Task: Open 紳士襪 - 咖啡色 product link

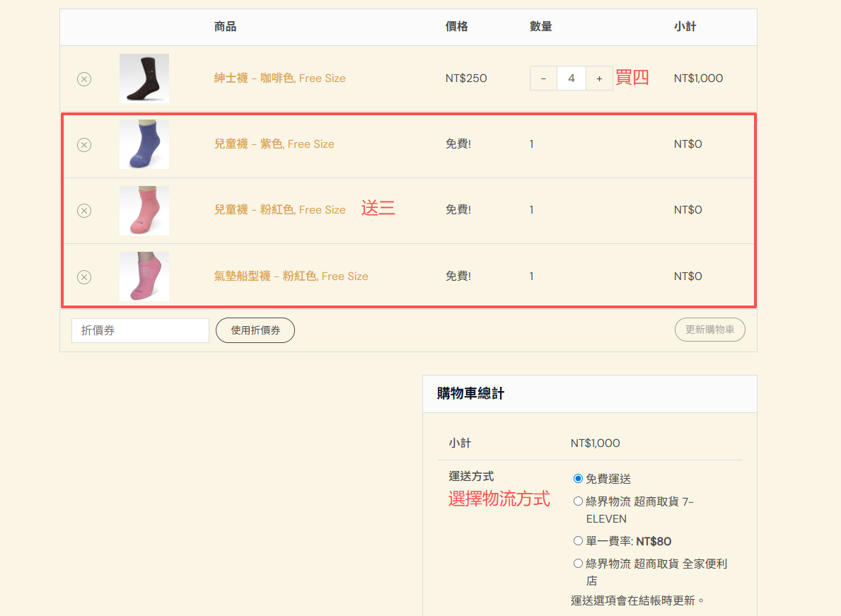Action: tap(279, 79)
